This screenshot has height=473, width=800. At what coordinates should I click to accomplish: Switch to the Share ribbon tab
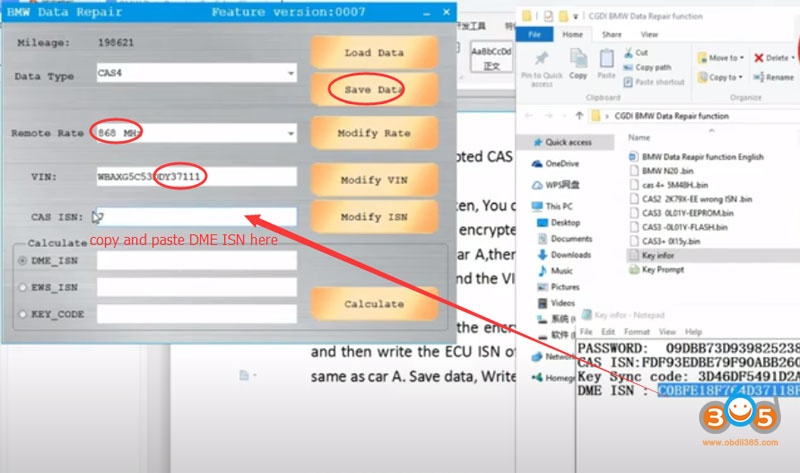[612, 34]
